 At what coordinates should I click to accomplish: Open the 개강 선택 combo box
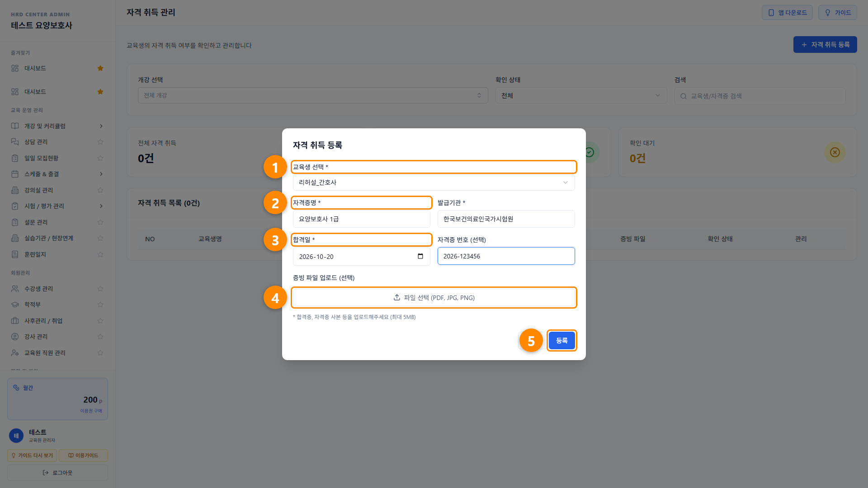[x=313, y=95]
